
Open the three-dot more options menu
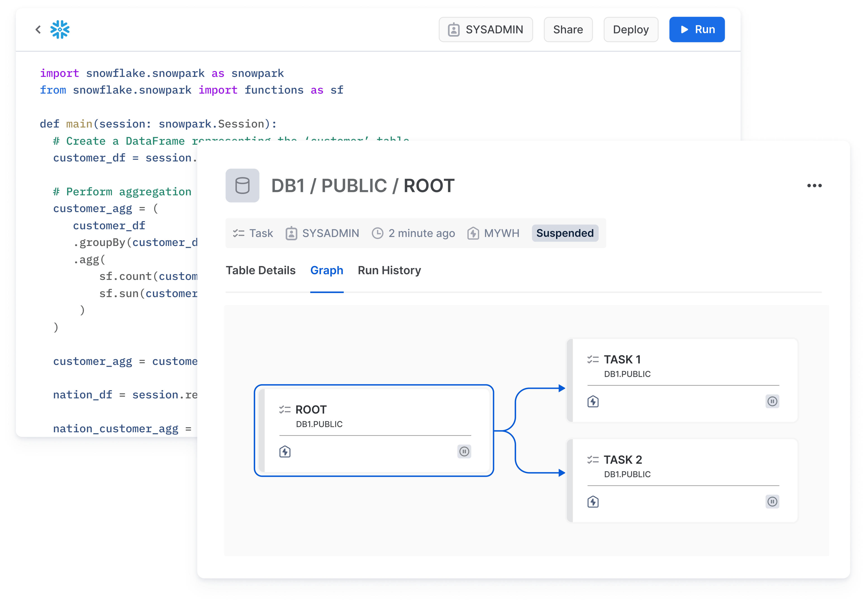coord(814,186)
